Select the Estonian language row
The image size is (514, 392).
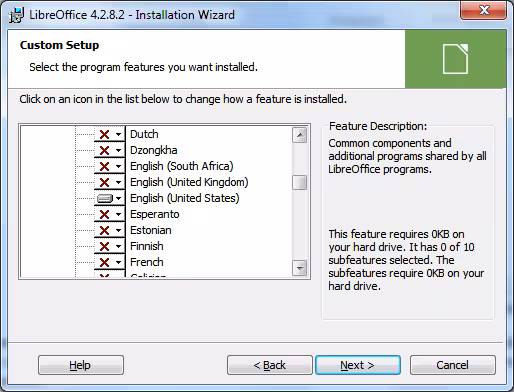151,230
